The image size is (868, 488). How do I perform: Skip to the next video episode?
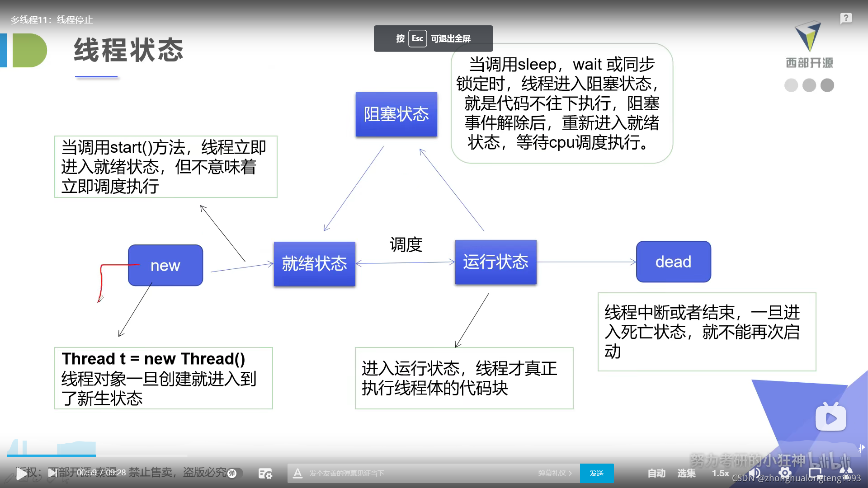(53, 473)
